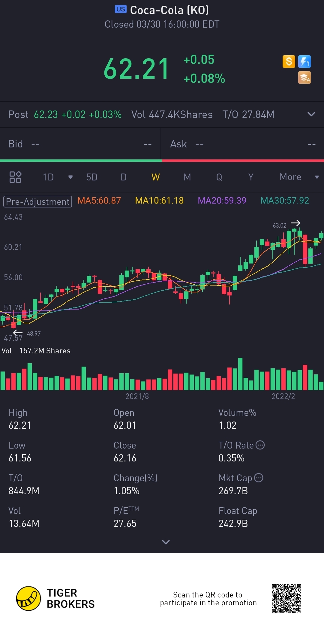
Task: Tap the 48.97 low marker on chart
Action: pos(34,333)
